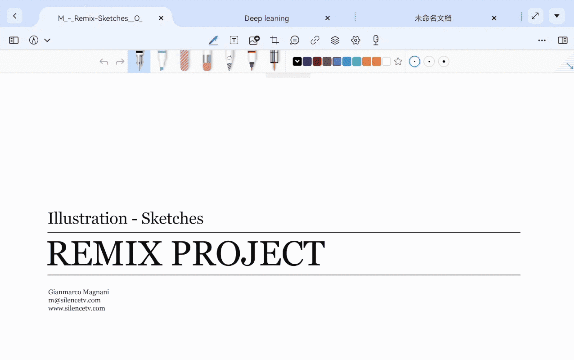Select the eraser tool
574x360 pixels.
[207, 61]
